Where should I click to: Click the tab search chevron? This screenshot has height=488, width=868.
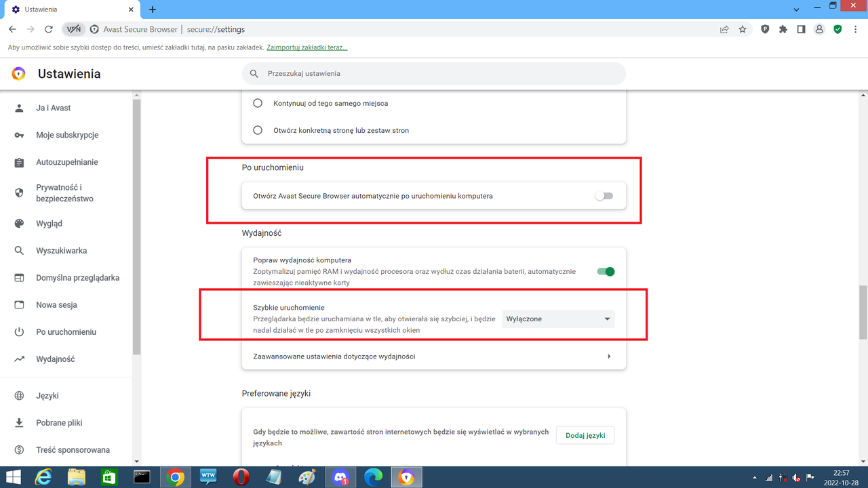pyautogui.click(x=797, y=9)
